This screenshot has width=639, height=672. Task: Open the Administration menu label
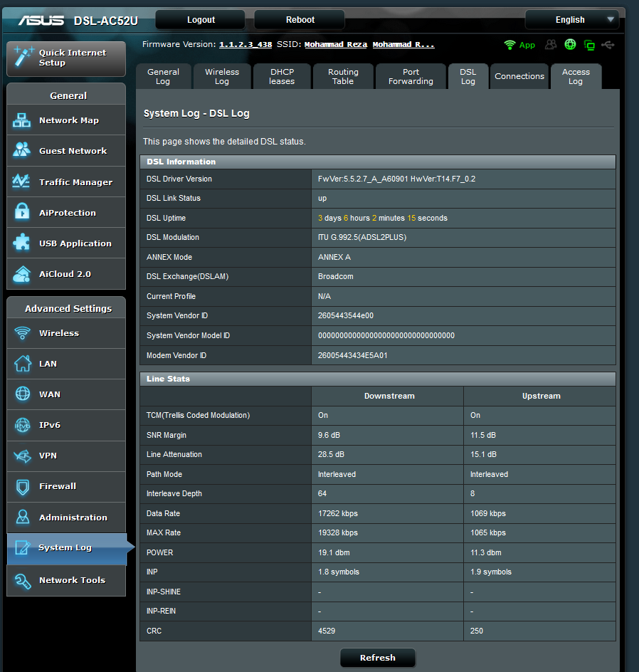click(x=73, y=518)
